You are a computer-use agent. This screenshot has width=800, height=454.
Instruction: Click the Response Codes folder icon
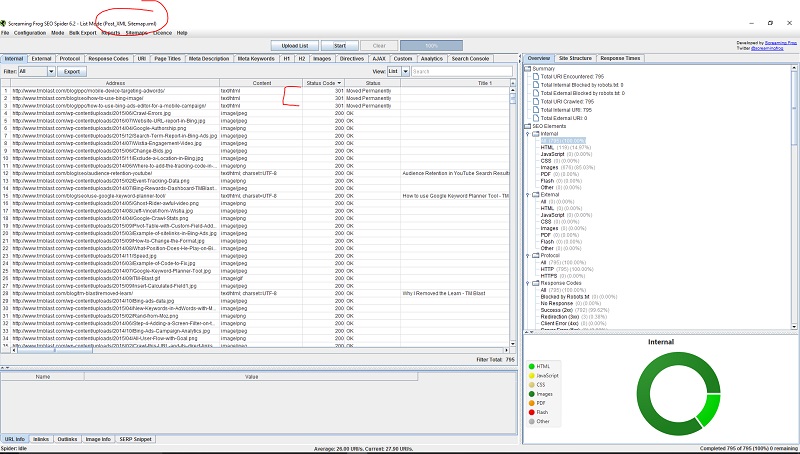[x=536, y=283]
